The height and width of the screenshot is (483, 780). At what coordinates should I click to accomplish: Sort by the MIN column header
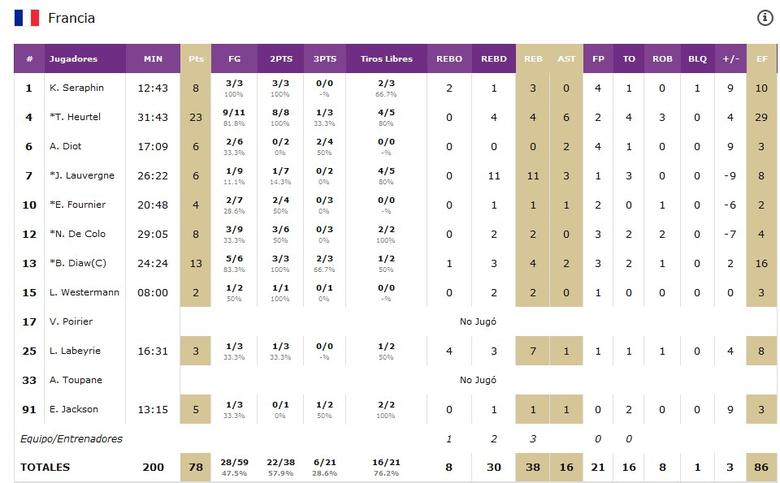tap(153, 59)
